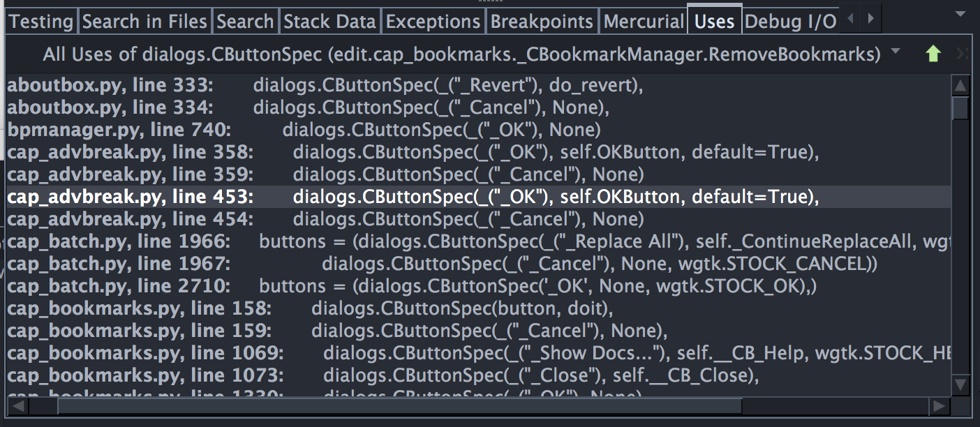Switch to the Testing tab
The image size is (980, 427).
[41, 22]
